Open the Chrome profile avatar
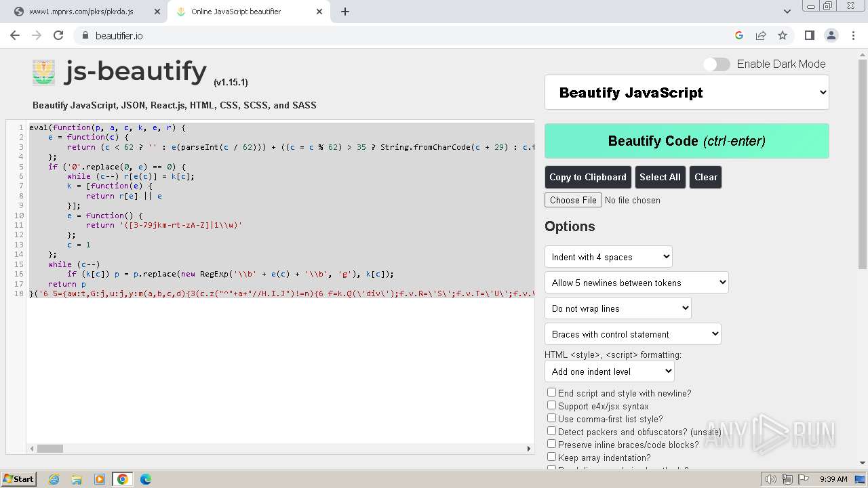The height and width of the screenshot is (488, 868). tap(831, 35)
